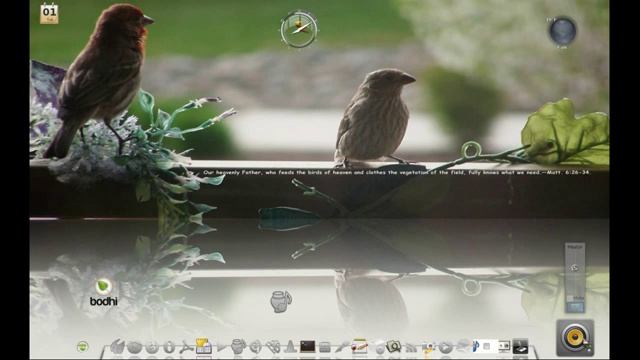Open the green Bodhi start menu button
This screenshot has width=640, height=360.
click(83, 347)
